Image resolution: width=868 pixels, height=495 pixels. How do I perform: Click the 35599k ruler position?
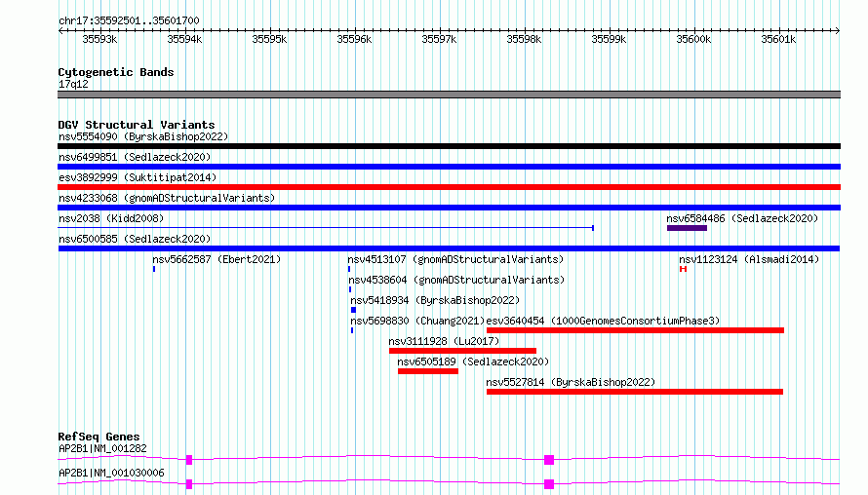(609, 39)
